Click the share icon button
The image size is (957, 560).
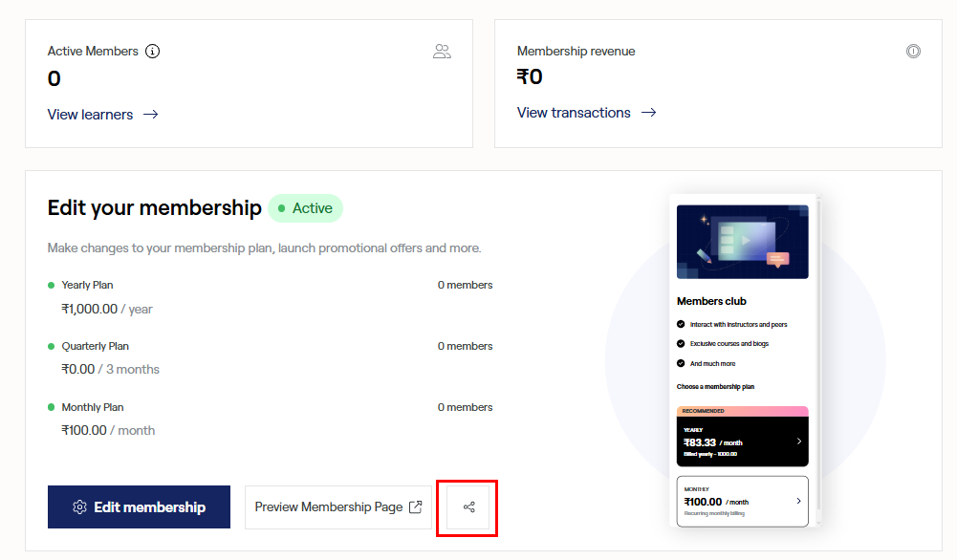pos(468,507)
